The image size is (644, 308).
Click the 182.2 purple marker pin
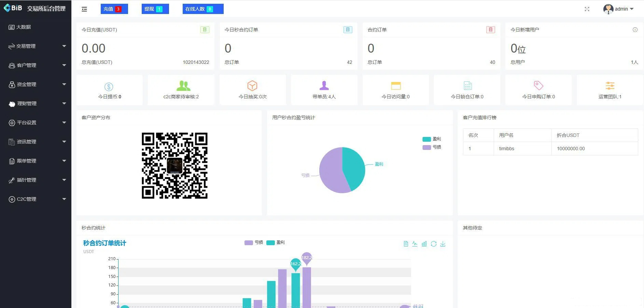[x=307, y=258]
